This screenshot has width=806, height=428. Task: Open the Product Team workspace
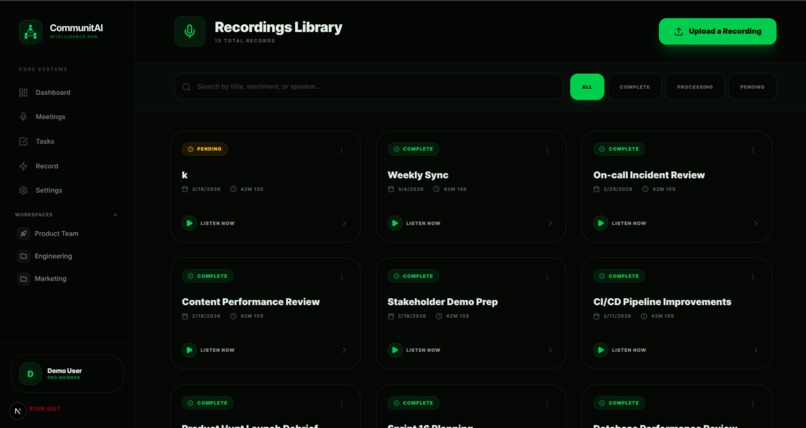56,233
